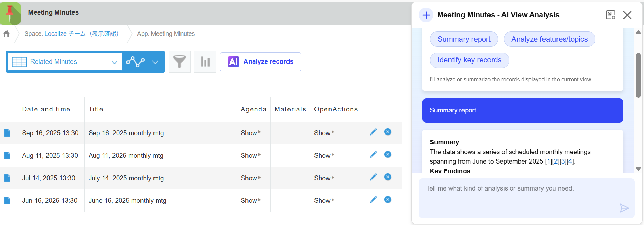Click the new chat plus icon
Screen dimensions: 644x225
pos(426,15)
